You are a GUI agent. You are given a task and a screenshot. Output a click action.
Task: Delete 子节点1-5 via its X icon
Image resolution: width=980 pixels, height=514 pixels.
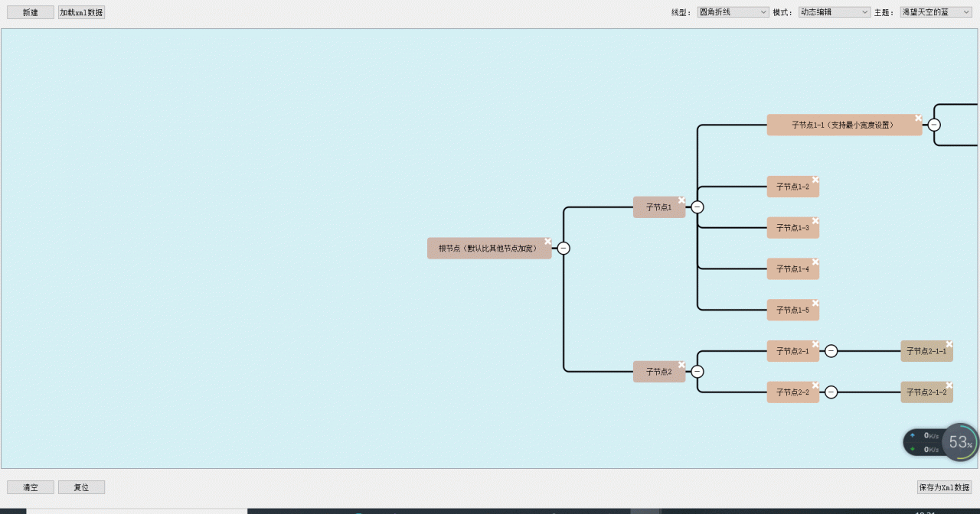tap(815, 303)
